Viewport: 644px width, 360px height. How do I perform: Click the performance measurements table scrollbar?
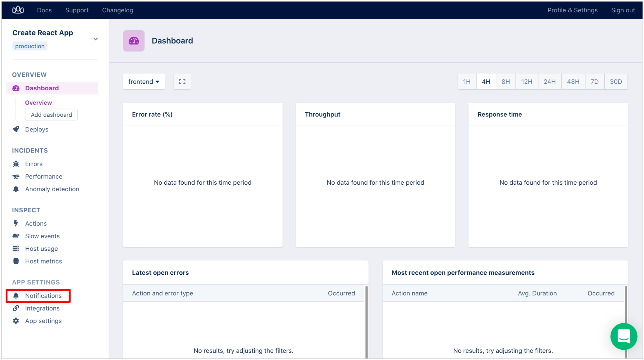tap(626, 322)
